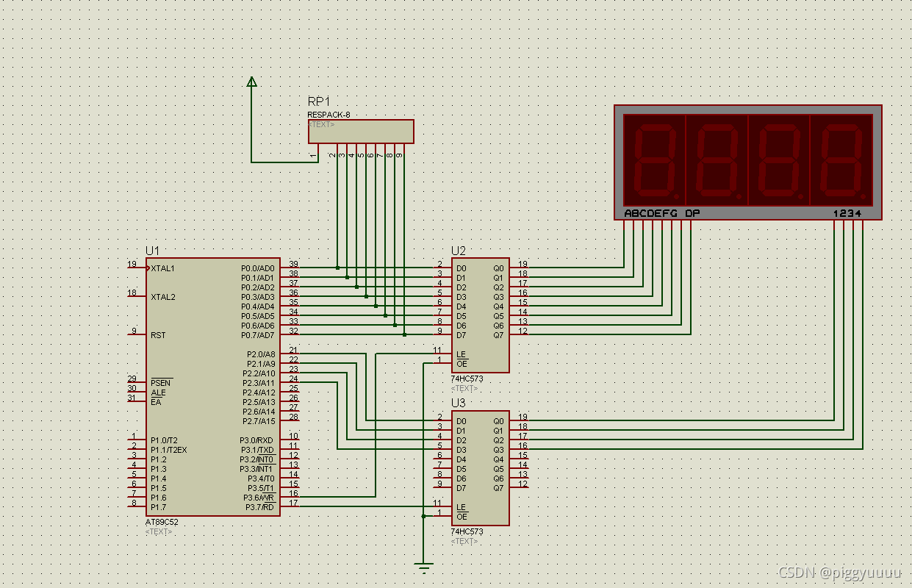
Task: Click the "RP1" reference label
Action: 319,101
